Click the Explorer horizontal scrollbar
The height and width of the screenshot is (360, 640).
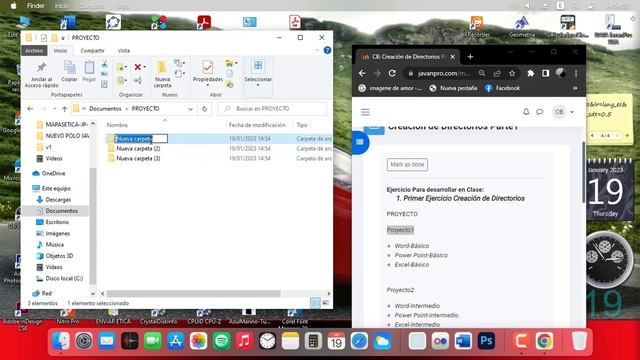tap(193, 293)
